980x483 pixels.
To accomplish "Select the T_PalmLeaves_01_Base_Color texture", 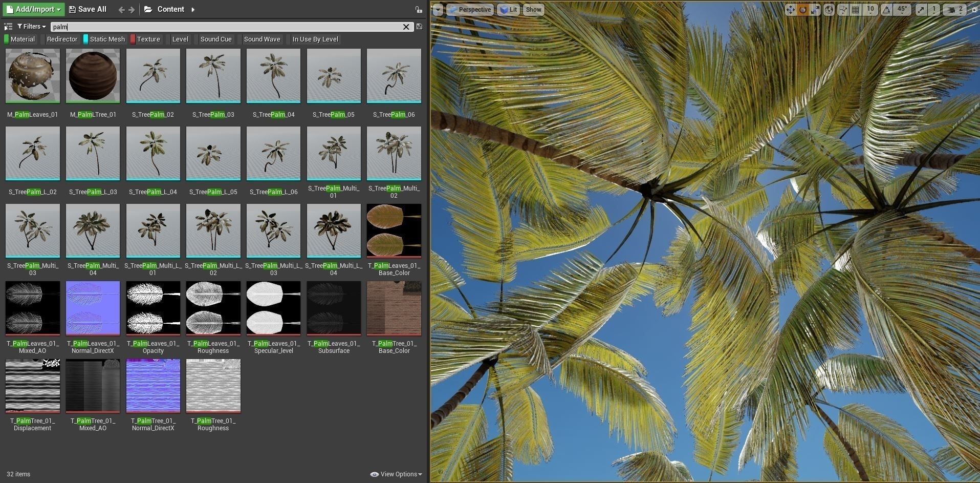I will click(x=394, y=230).
